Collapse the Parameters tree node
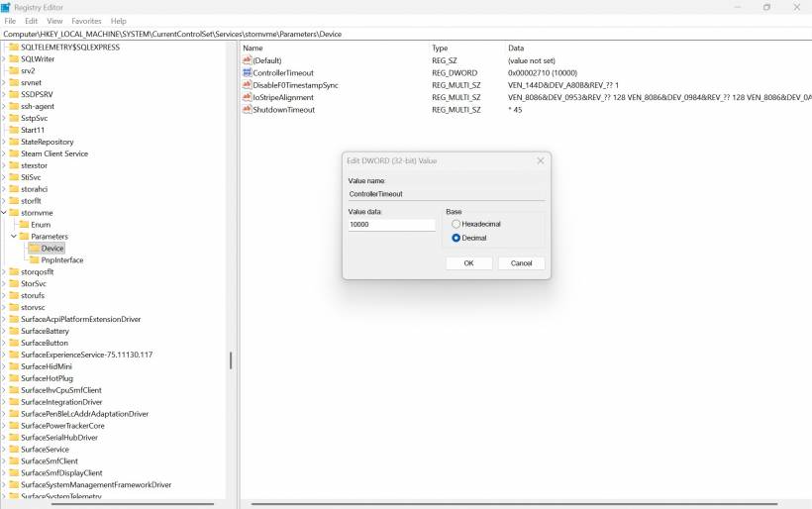The height and width of the screenshot is (509, 812). coord(14,237)
